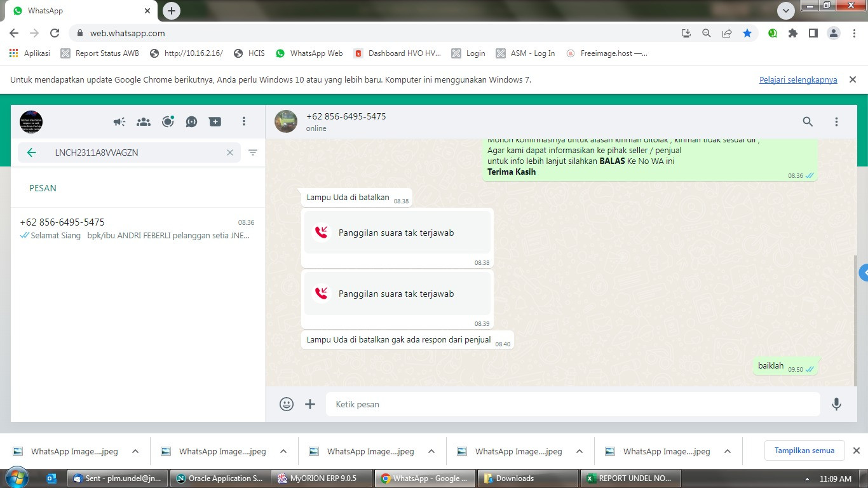Screen dimensions: 868x488
Task: Click the Ketik pesan message box
Action: 573,404
